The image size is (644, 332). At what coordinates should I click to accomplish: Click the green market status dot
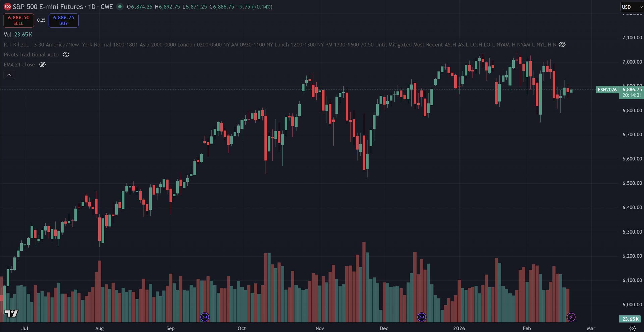pos(120,7)
